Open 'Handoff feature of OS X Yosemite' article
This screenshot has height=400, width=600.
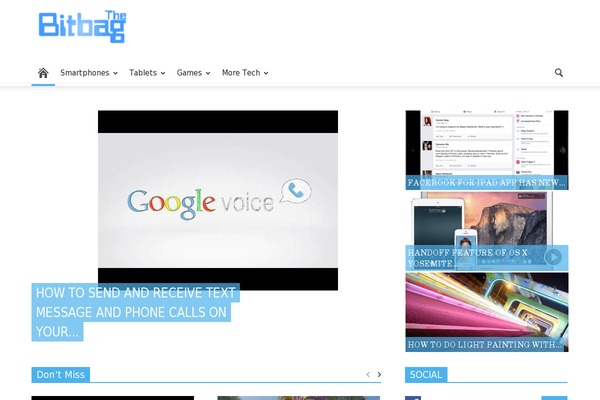pyautogui.click(x=468, y=258)
